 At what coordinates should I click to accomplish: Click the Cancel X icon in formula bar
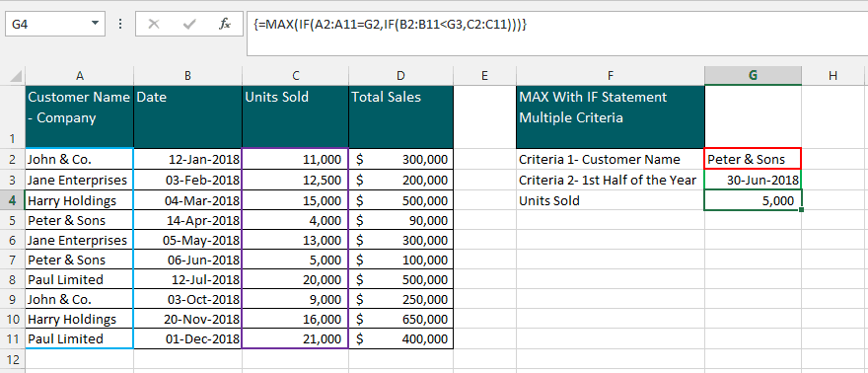point(154,25)
